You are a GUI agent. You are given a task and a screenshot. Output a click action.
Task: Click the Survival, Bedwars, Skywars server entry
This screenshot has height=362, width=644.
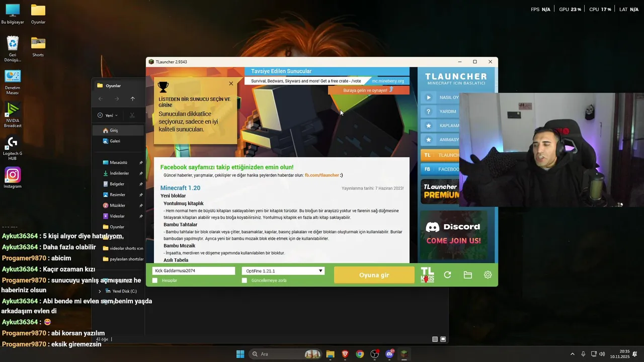306,81
